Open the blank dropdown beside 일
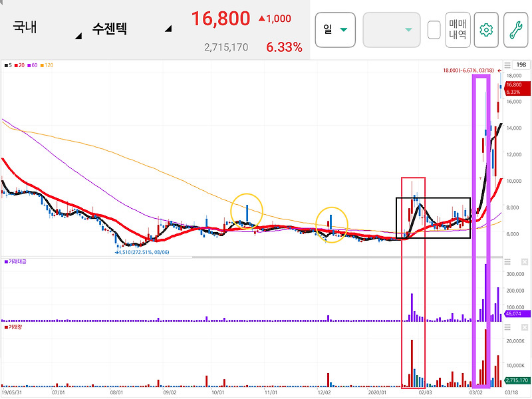Image resolution: width=532 pixels, height=399 pixels. (392, 30)
